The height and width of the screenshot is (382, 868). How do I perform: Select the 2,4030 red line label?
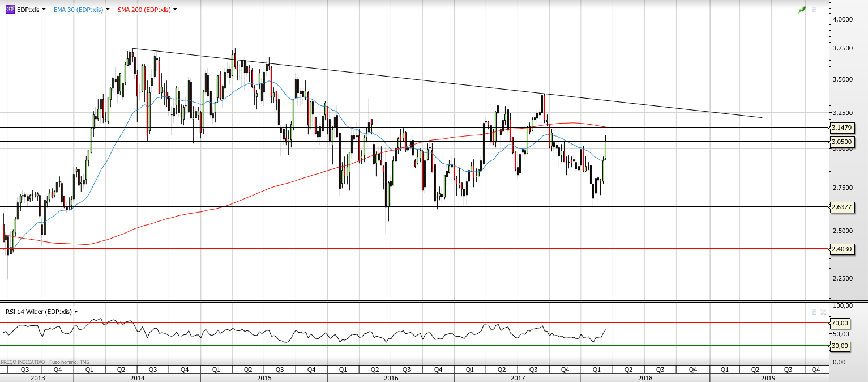(841, 249)
